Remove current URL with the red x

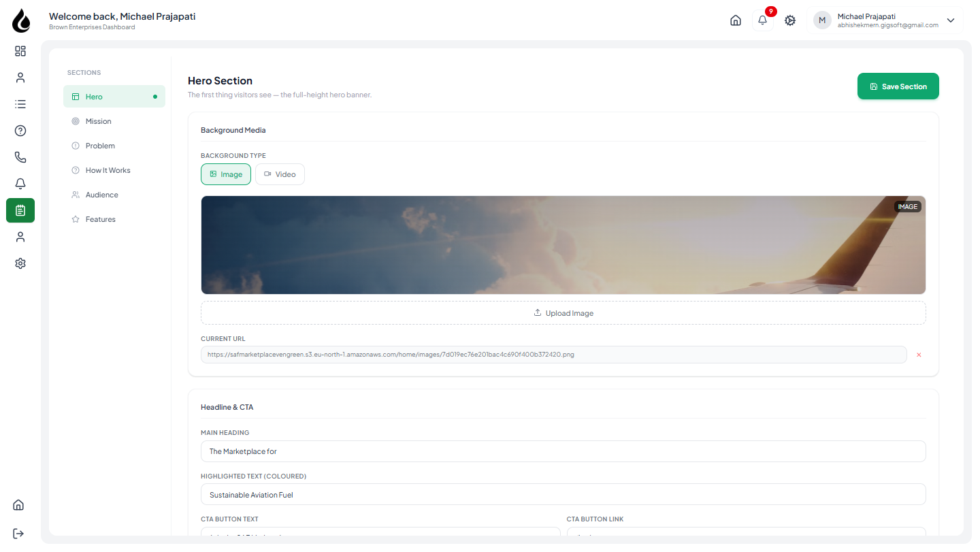pos(919,355)
